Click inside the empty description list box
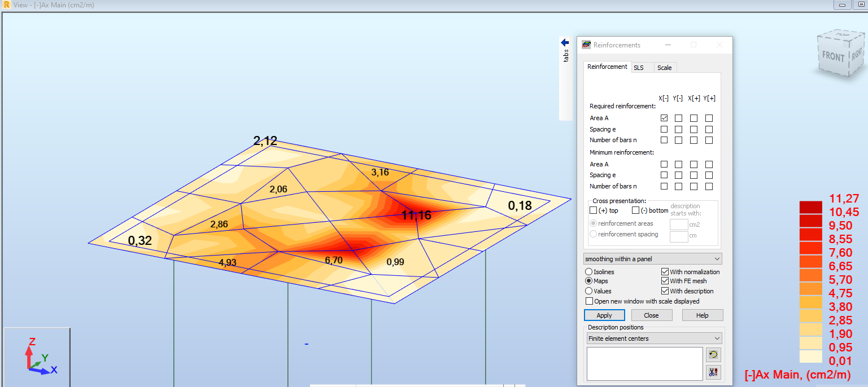Viewport: 868px width, 387px height. click(644, 364)
